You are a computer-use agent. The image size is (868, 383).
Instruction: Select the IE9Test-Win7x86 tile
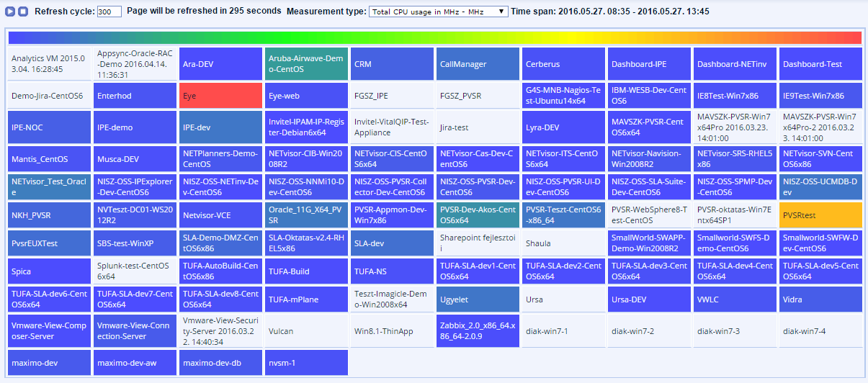tap(820, 95)
